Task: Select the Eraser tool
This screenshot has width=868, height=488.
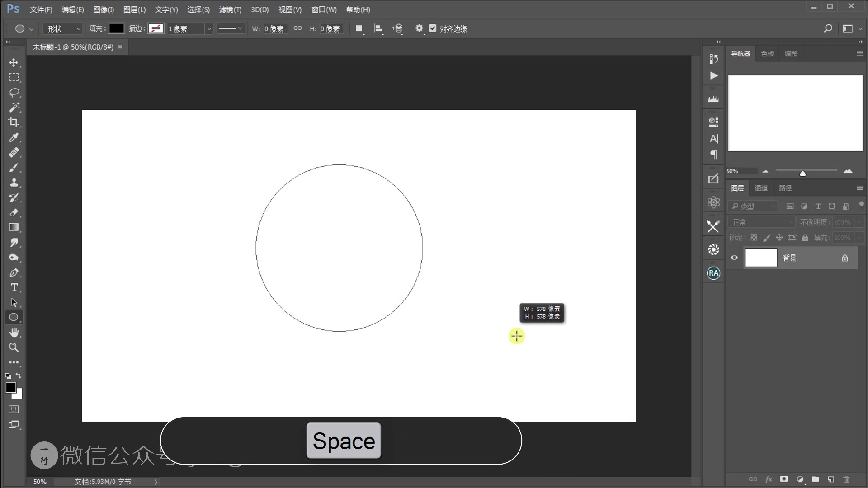Action: [x=14, y=212]
